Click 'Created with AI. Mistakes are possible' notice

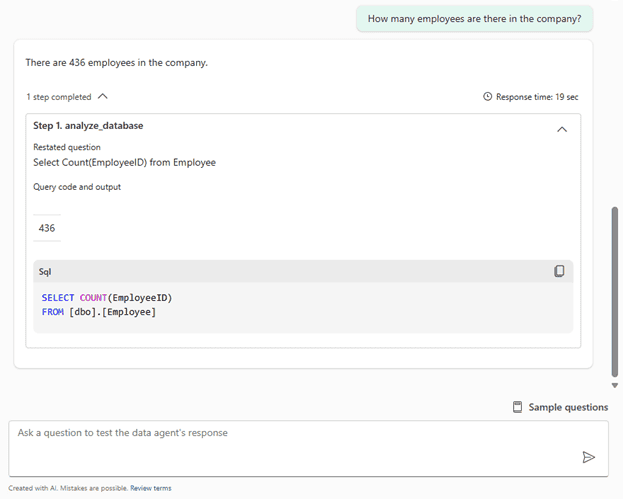point(68,488)
